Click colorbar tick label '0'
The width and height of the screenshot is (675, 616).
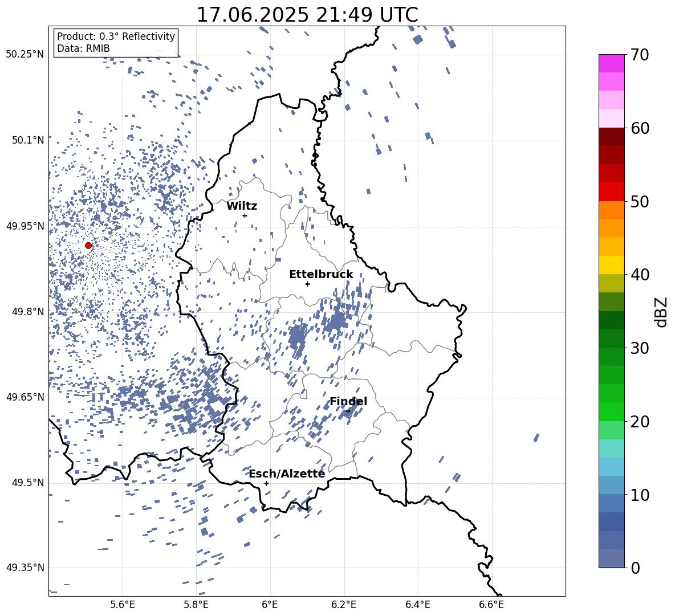click(635, 568)
